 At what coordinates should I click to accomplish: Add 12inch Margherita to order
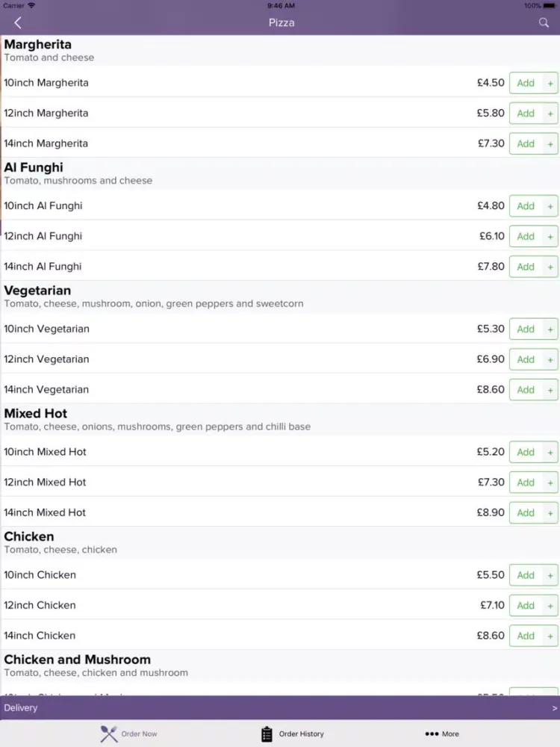526,114
